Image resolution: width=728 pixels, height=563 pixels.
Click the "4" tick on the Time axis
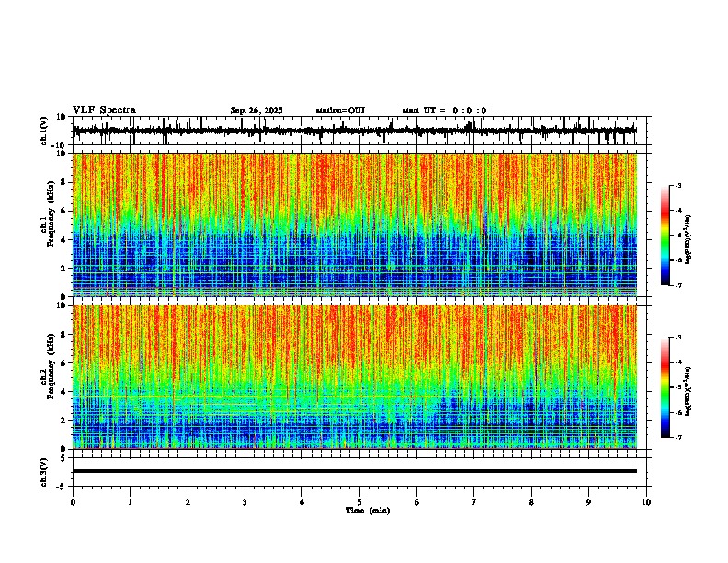pos(302,502)
